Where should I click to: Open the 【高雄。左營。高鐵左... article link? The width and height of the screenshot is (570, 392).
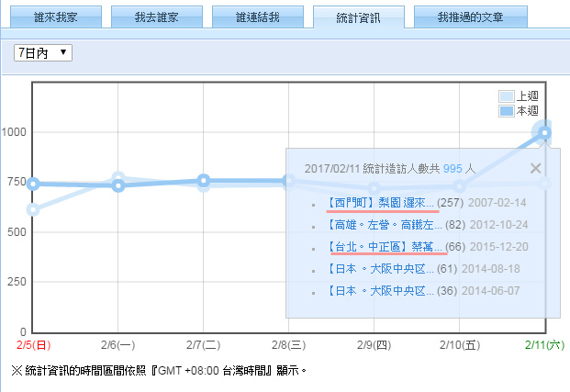(385, 225)
